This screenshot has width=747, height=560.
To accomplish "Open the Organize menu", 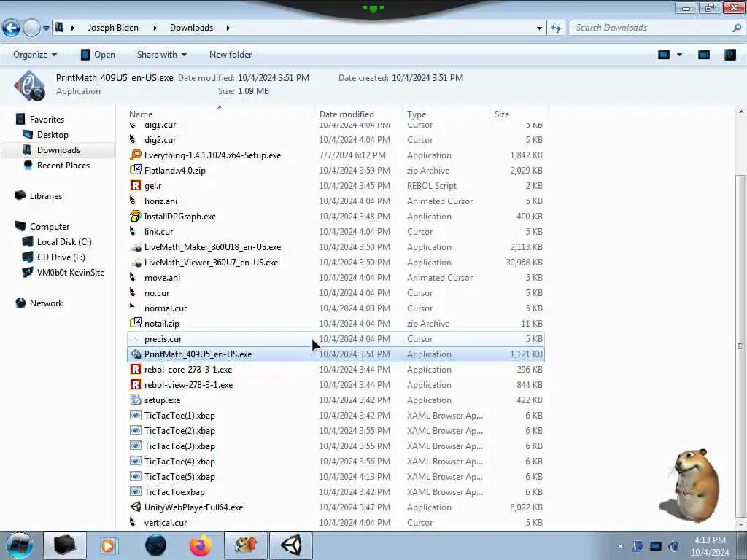I will click(35, 55).
